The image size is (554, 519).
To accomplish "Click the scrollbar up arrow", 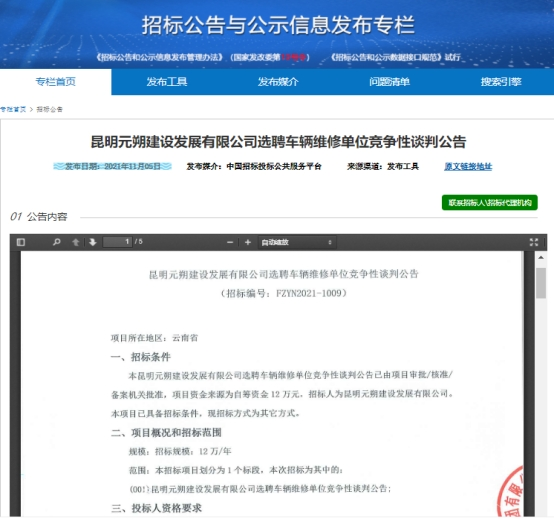I will 541,258.
